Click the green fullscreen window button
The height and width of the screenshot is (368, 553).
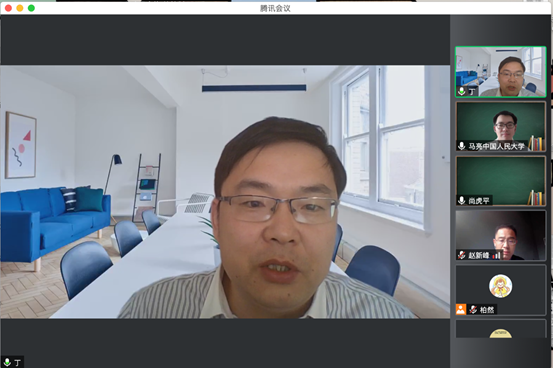[31, 8]
